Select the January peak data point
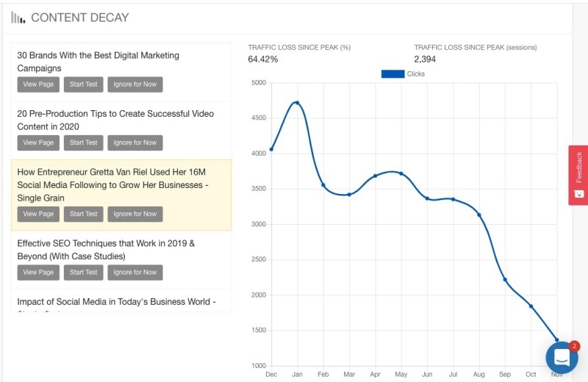Viewport: 588px width, 382px height. (x=297, y=102)
